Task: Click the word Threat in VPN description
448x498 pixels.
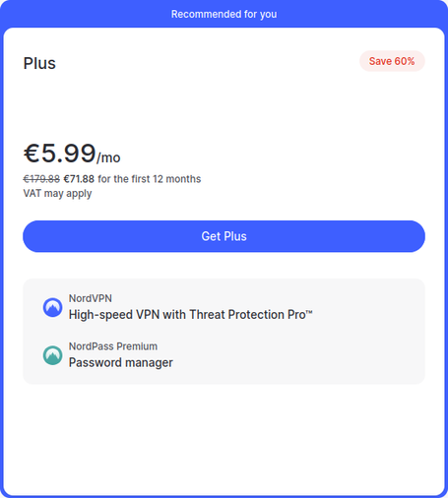Action: [207, 315]
